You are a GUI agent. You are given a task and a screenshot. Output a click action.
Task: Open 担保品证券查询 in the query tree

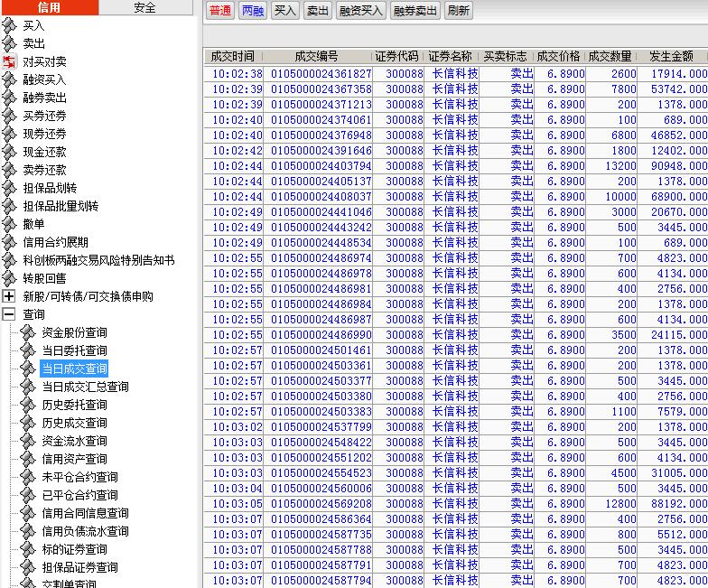[x=79, y=567]
